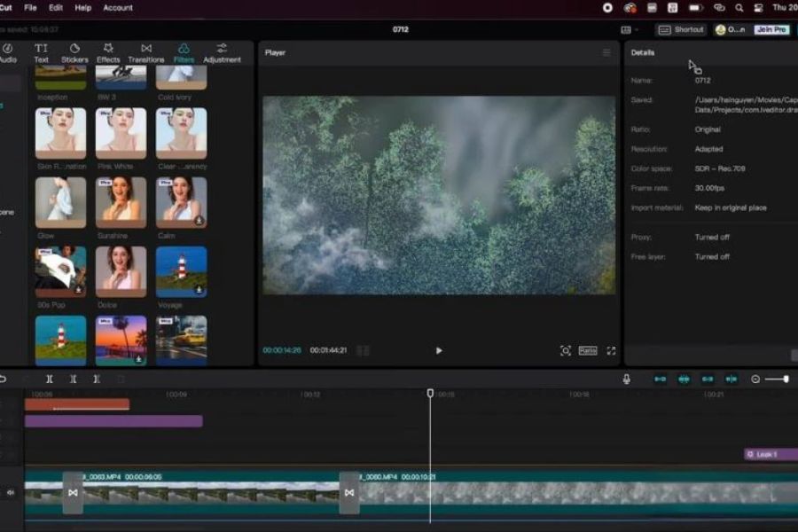This screenshot has width=798, height=532.
Task: Open the Shortcut button
Action: [681, 29]
